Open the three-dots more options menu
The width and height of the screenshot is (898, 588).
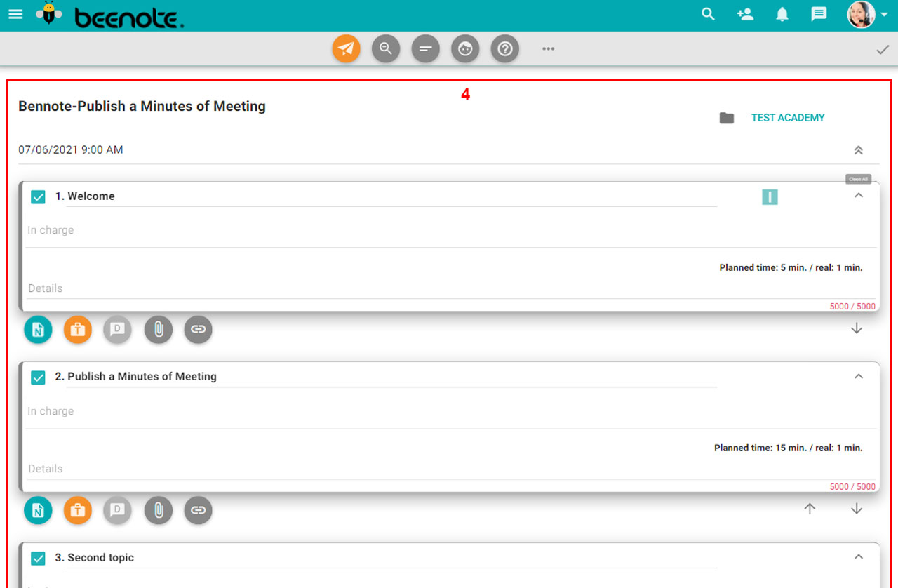coord(549,49)
